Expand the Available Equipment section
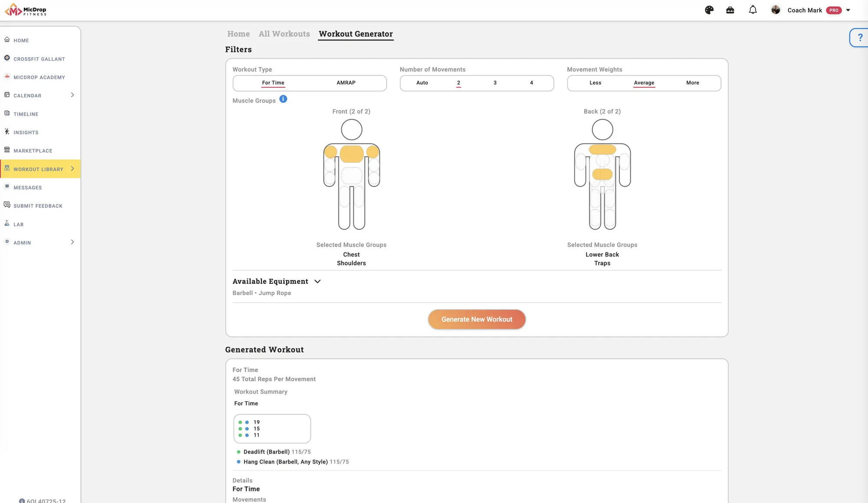 (317, 281)
